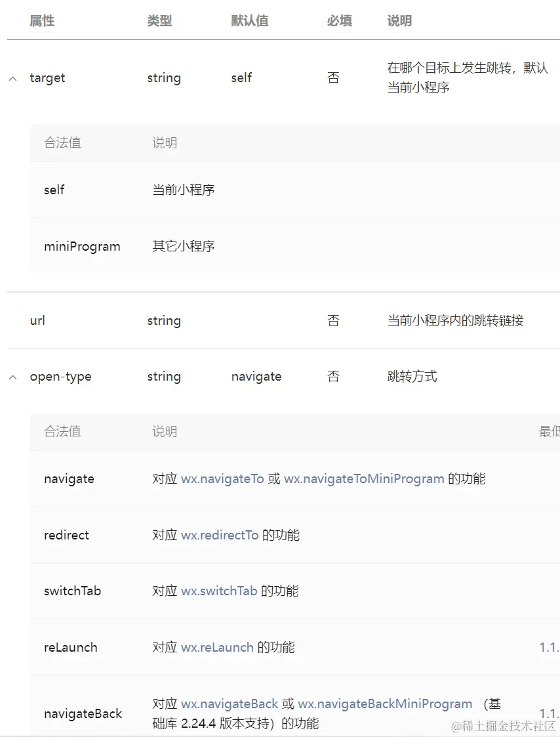Select the default value navigate in open-type row
560x737 pixels.
click(256, 377)
